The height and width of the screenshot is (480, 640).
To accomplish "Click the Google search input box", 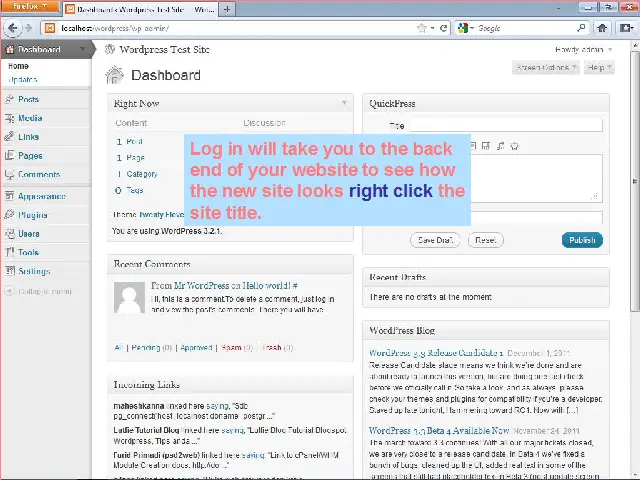I will tap(525, 28).
